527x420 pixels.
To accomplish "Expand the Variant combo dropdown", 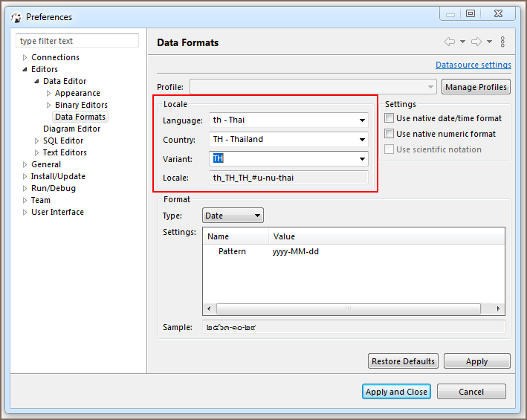I will coord(362,159).
